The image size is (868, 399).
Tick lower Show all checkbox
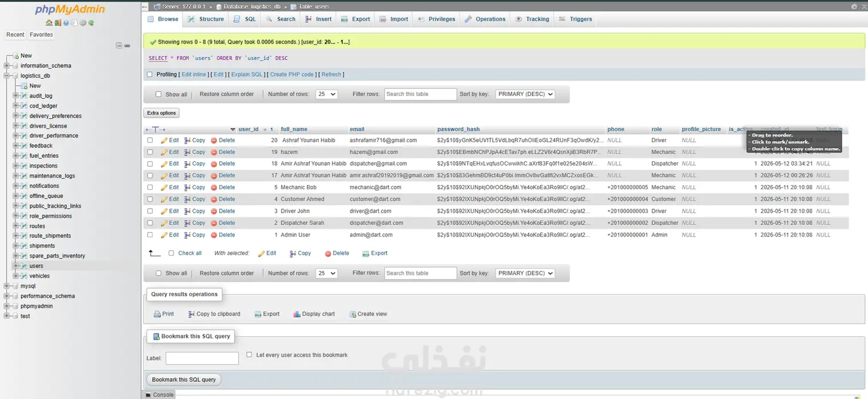[159, 273]
